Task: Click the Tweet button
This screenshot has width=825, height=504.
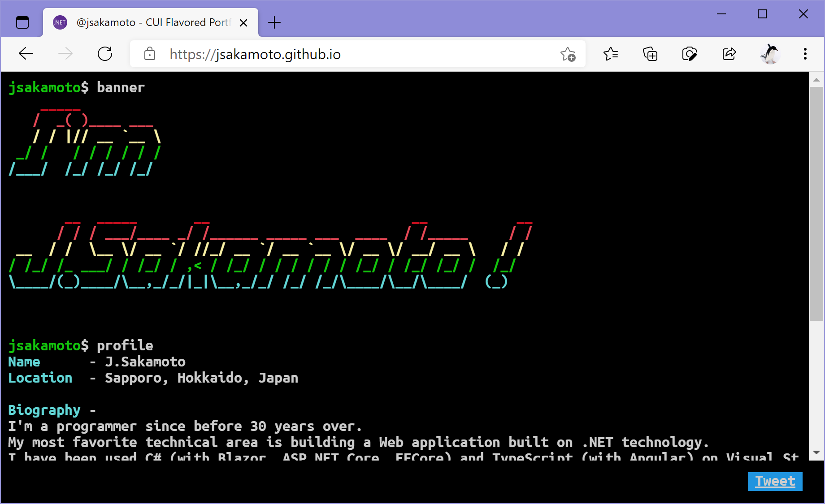Action: 774,481
